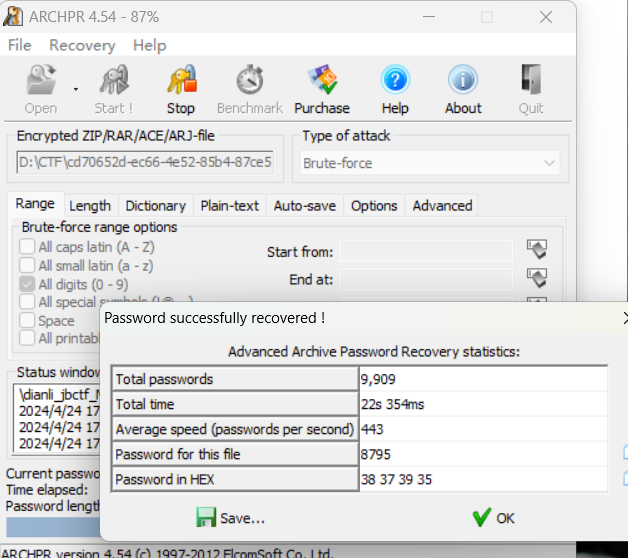This screenshot has height=558, width=628.
Task: Switch to the Plain-text tab
Action: point(229,206)
